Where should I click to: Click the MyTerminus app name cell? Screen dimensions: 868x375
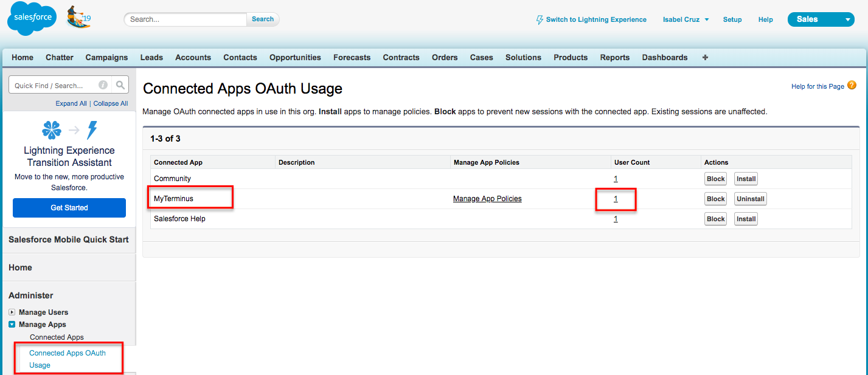[x=173, y=199]
